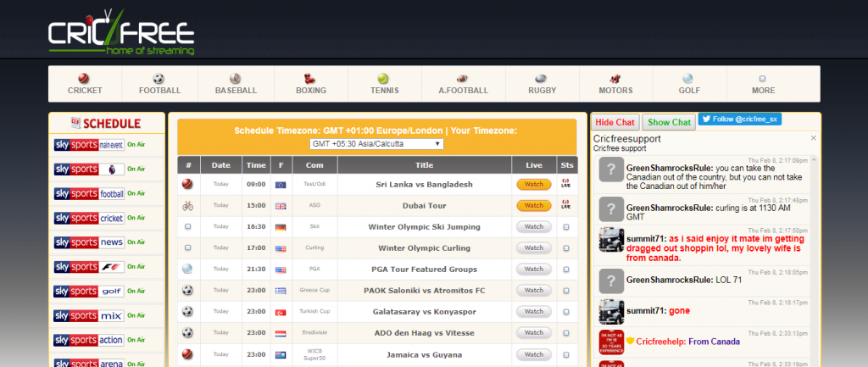868x367 pixels.
Task: Open the Tennis category
Action: pos(384,84)
